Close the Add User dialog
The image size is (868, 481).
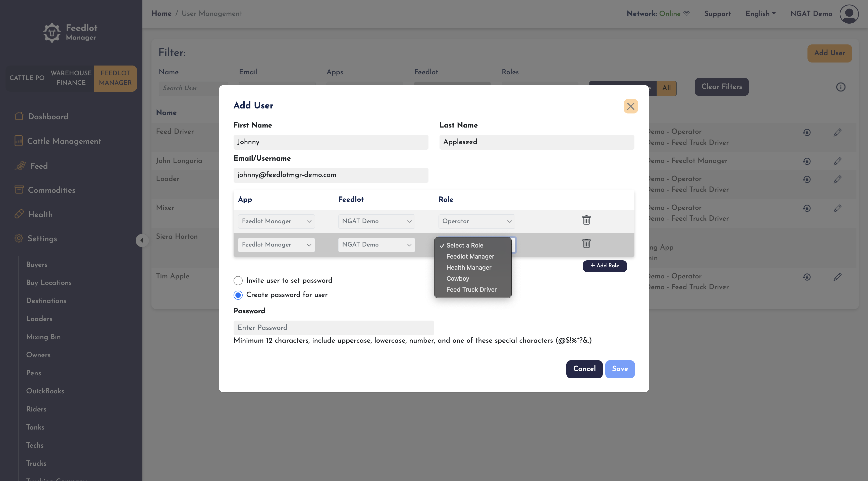(630, 106)
